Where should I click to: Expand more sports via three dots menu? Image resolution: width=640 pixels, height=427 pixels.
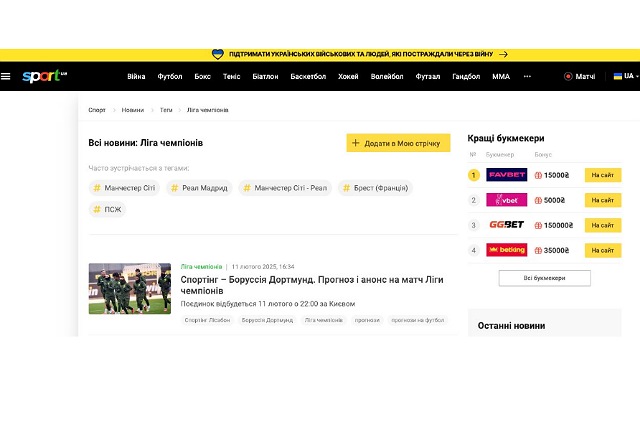click(x=527, y=76)
